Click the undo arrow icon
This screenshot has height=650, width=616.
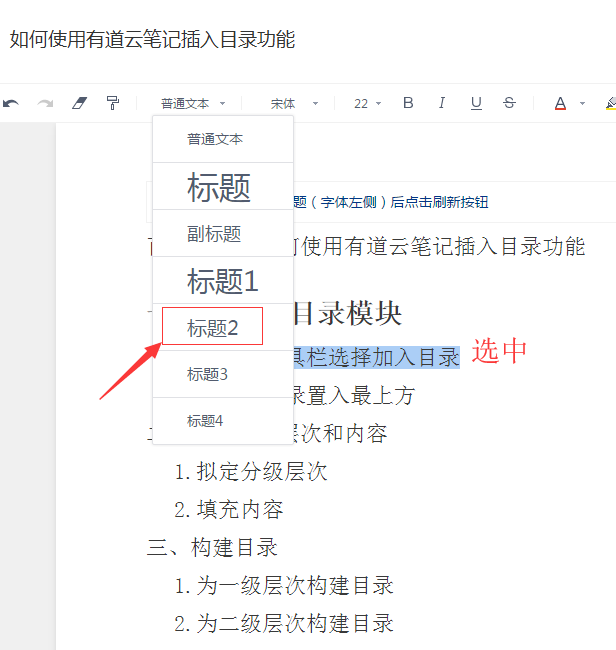[x=11, y=103]
